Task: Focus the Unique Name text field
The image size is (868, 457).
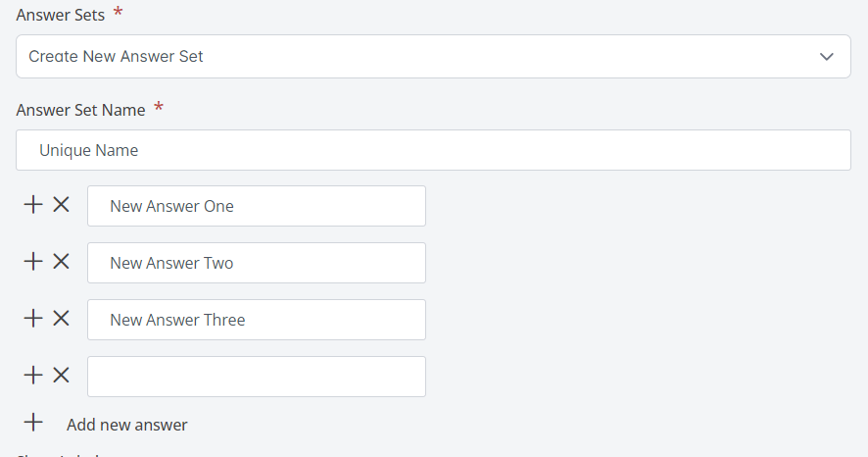Action: (x=433, y=150)
